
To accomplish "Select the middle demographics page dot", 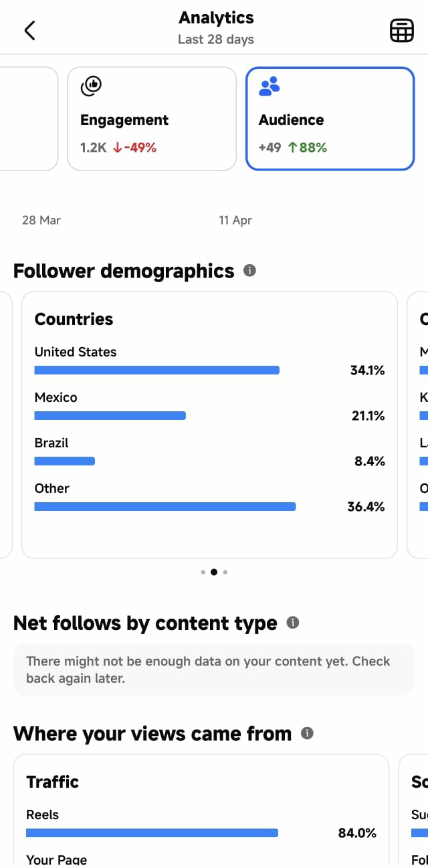I will tap(214, 572).
